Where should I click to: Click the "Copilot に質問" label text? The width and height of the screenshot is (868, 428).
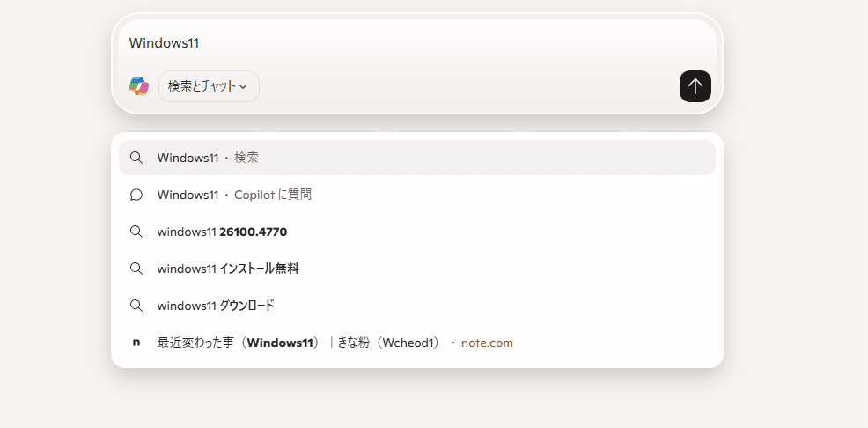tap(273, 195)
